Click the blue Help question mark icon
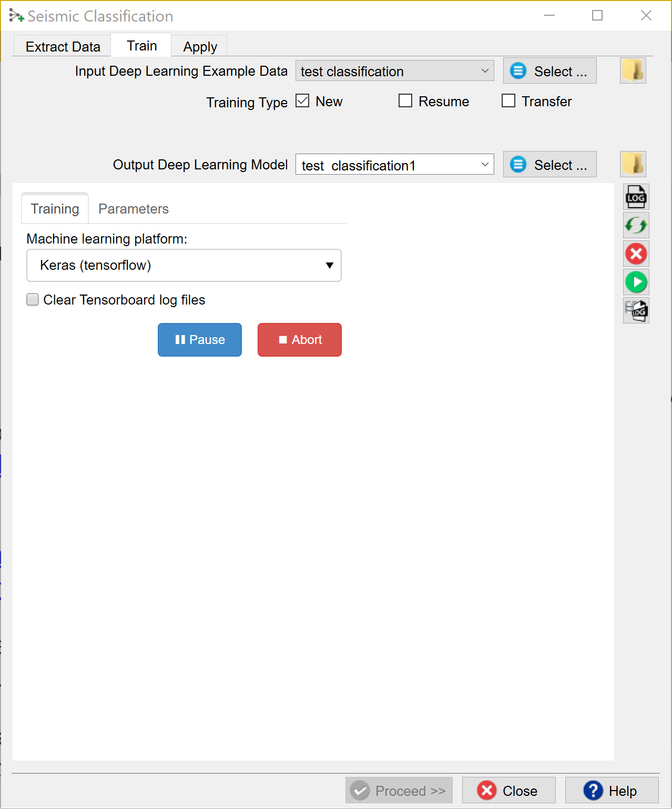The image size is (672, 809). 593,790
